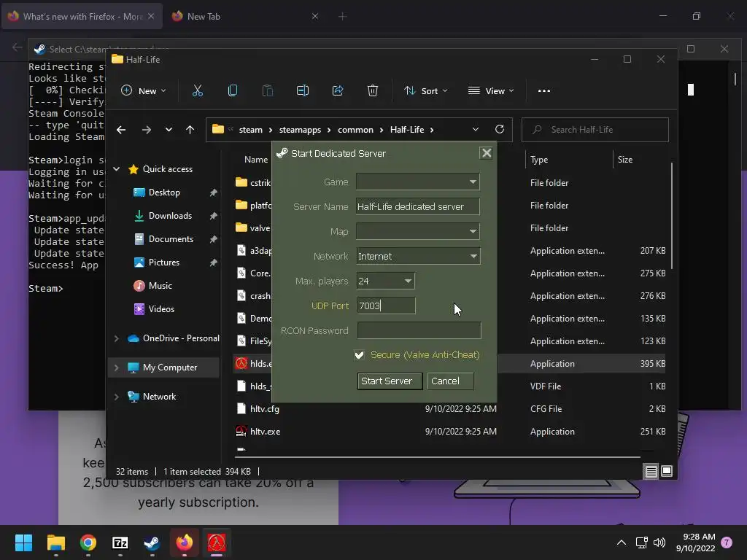This screenshot has height=560, width=747.
Task: Click the Share icon in Explorer toolbar
Action: pos(338,90)
